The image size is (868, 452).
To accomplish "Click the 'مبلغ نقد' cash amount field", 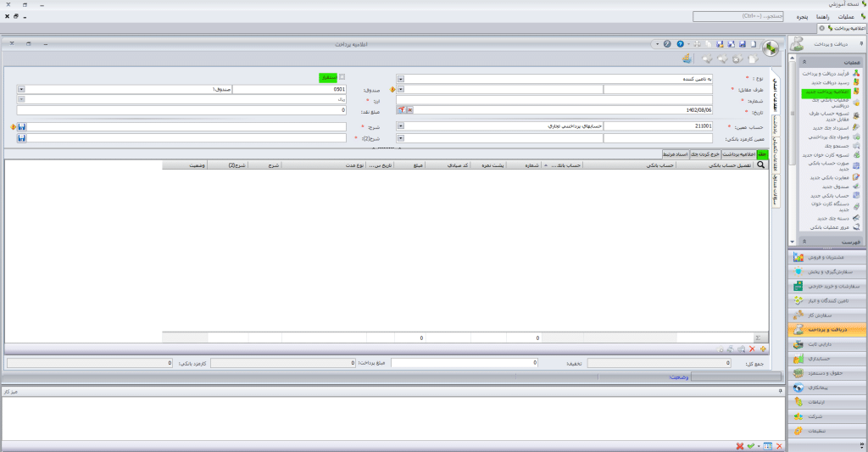I will pos(181,109).
